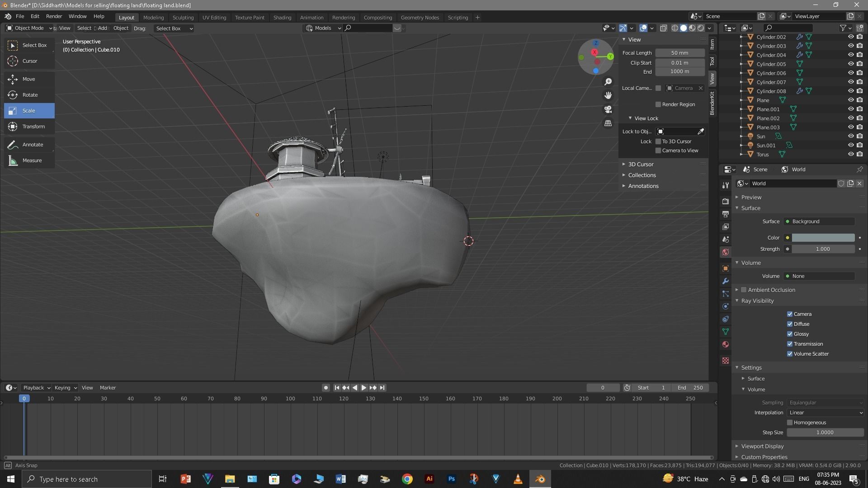Open the World properties tab icon
The height and width of the screenshot is (488, 868).
pyautogui.click(x=726, y=252)
